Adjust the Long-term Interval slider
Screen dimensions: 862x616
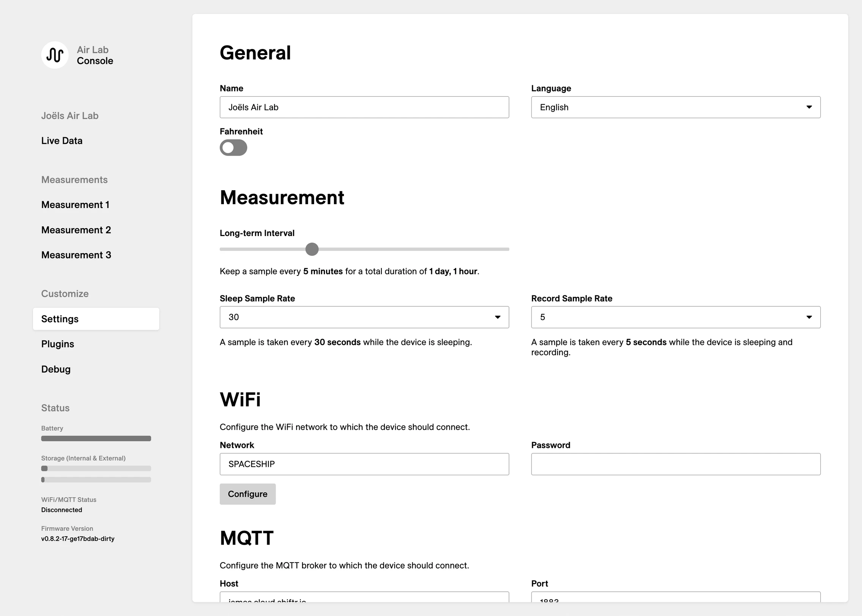(x=312, y=249)
